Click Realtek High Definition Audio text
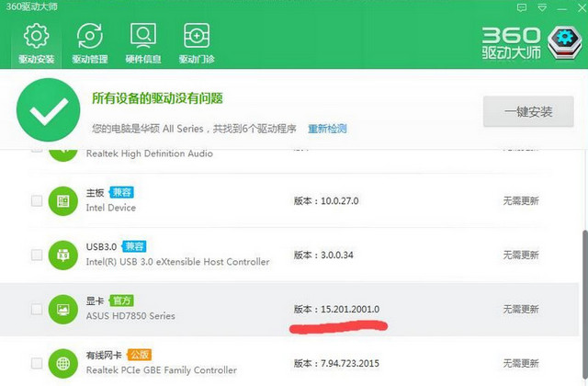This screenshot has height=386, width=588. 149,153
